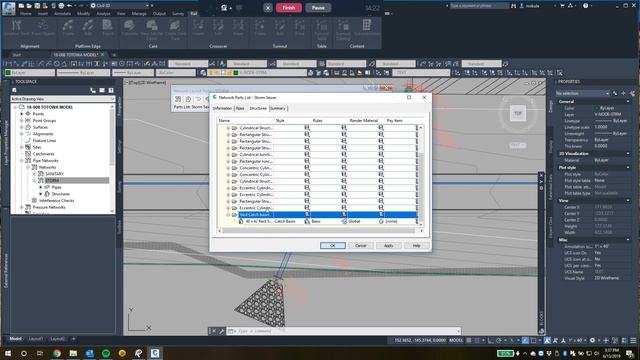Image resolution: width=640 pixels, height=360 pixels.
Task: Click the Name column header
Action: click(x=224, y=121)
